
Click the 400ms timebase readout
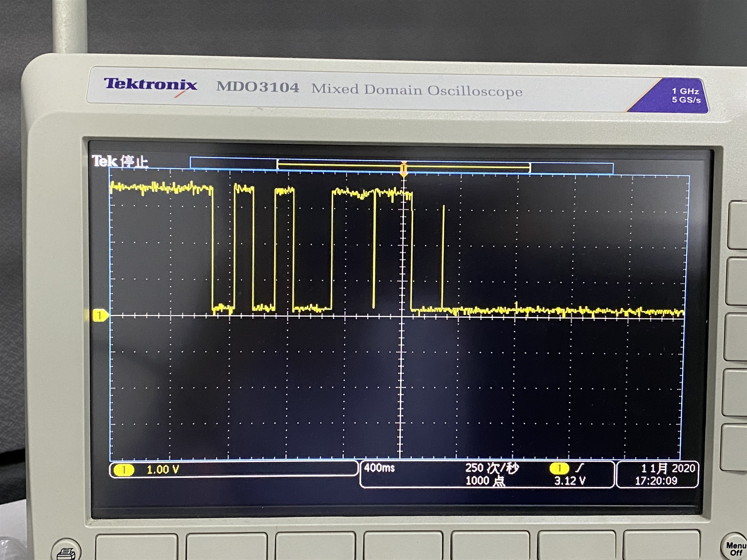379,468
